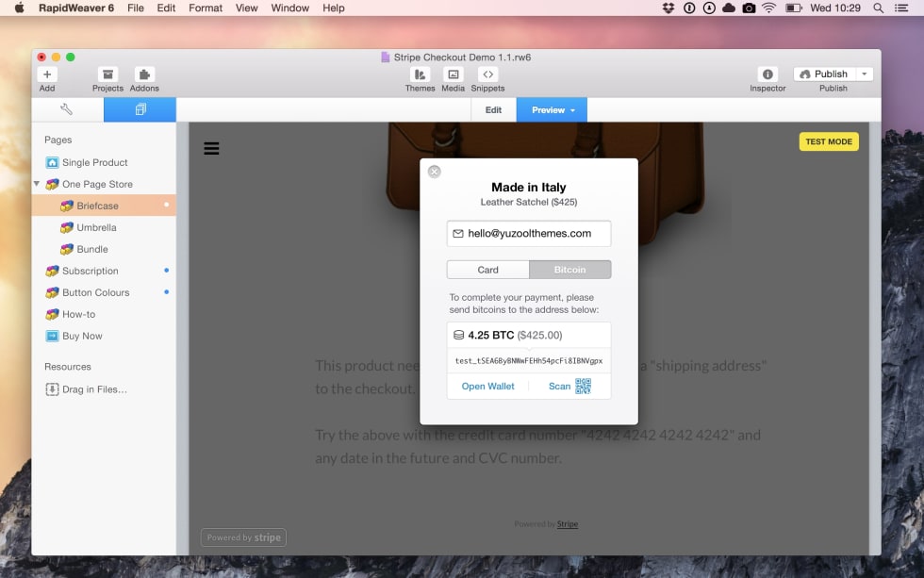Click the Open Wallet link

click(x=488, y=387)
